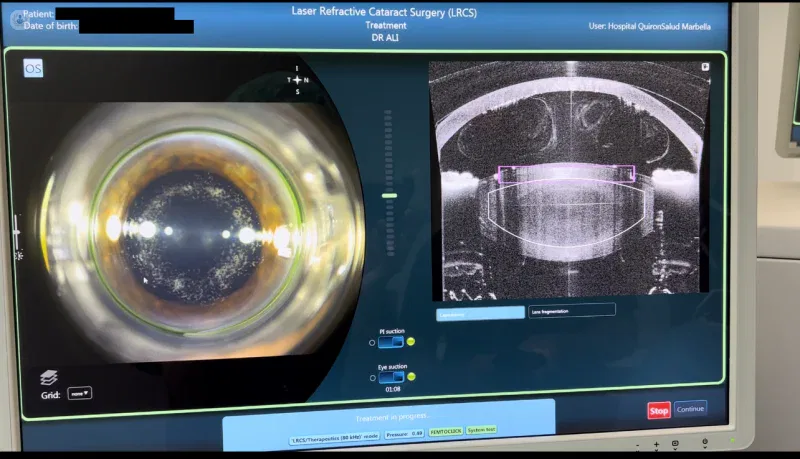Click the OCT cross-section lens image
The height and width of the screenshot is (459, 800).
570,180
